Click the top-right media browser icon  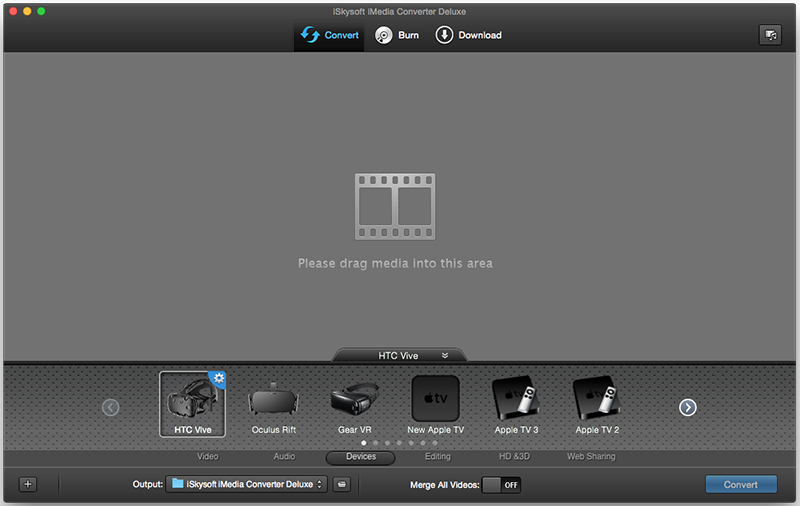point(769,35)
